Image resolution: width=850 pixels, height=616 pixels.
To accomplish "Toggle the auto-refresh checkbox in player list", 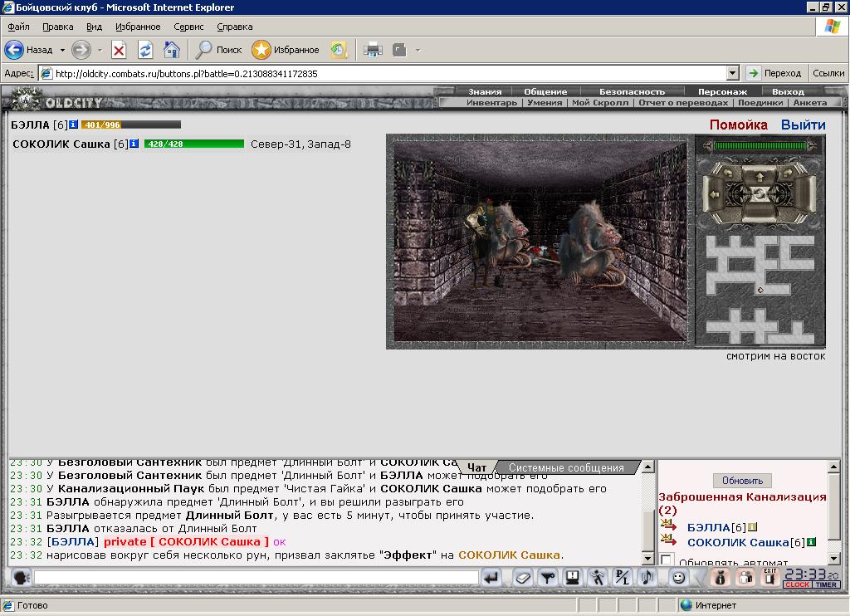I will [x=667, y=559].
